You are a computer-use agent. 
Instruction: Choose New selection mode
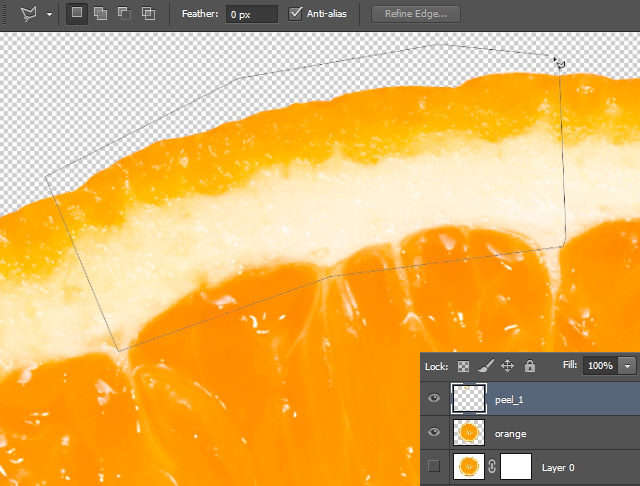point(77,13)
